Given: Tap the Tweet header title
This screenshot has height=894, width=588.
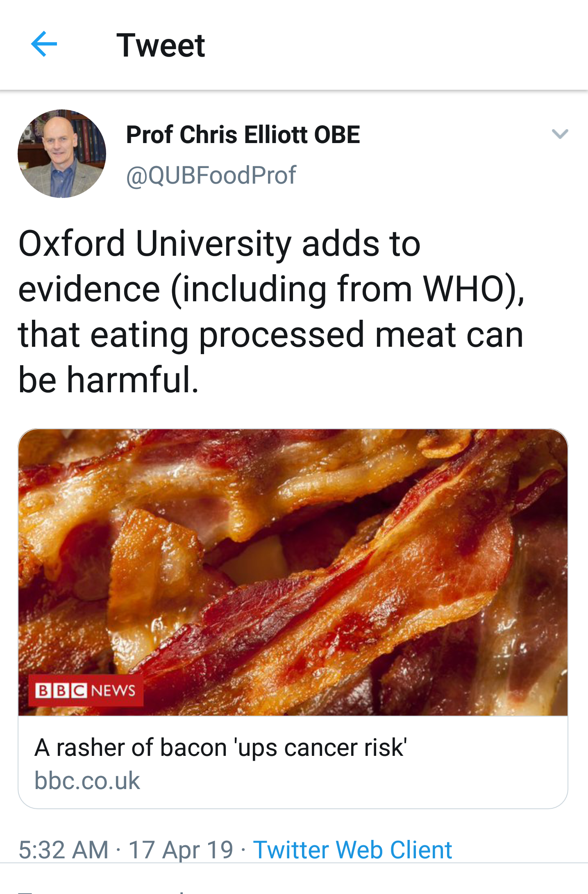Looking at the screenshot, I should click(x=161, y=45).
